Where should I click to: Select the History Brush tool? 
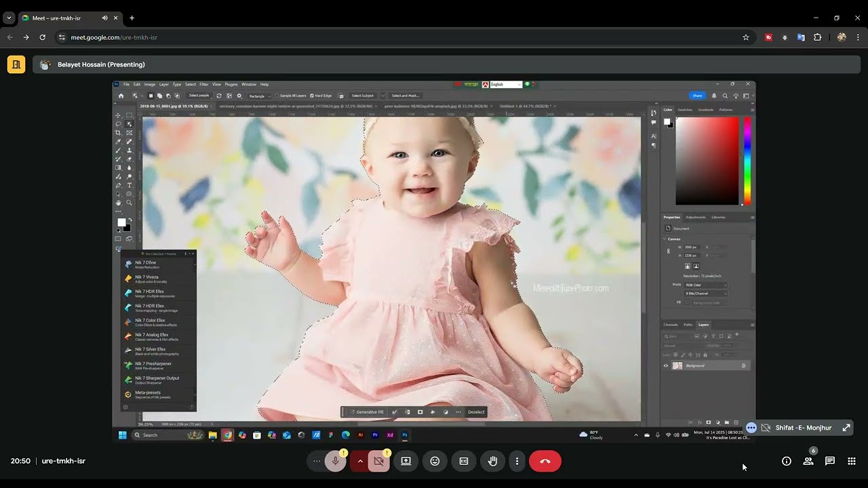[118, 159]
